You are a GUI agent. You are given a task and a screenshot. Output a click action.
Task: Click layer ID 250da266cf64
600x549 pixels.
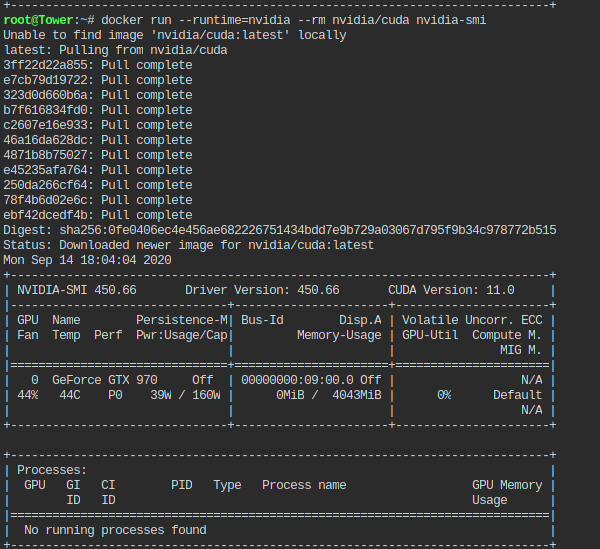click(45, 185)
